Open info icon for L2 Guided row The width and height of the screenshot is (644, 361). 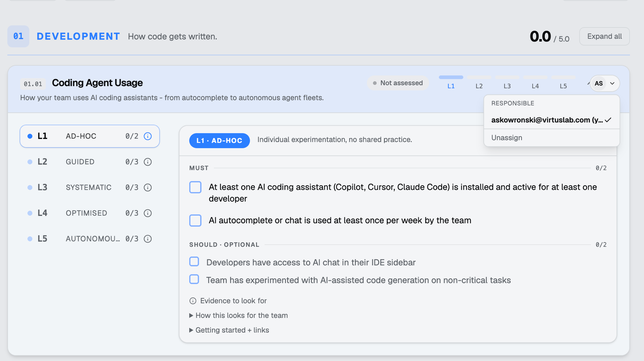coord(148,162)
